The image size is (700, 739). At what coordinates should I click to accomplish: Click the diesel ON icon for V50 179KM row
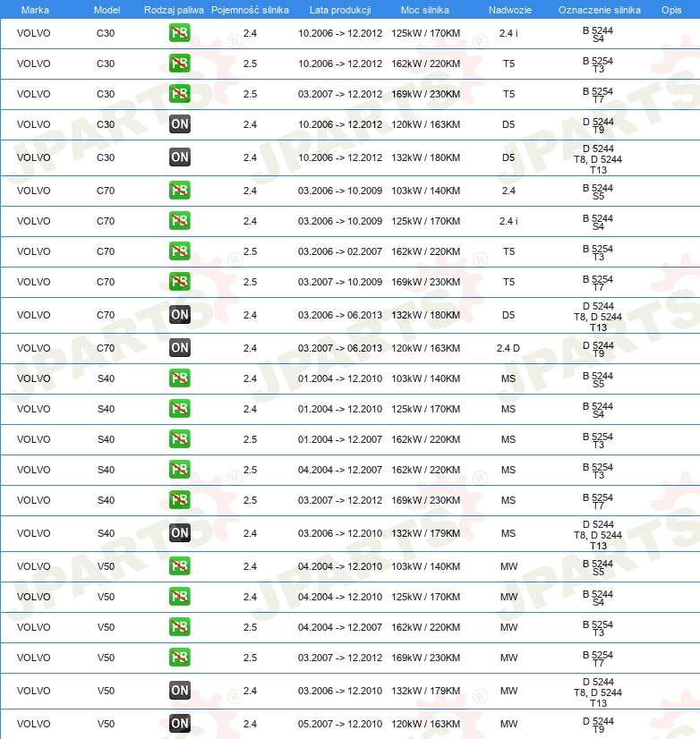(180, 691)
